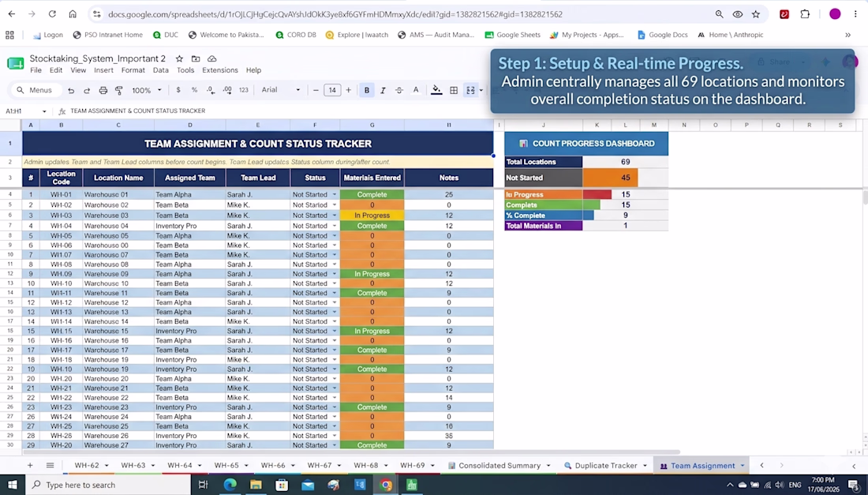The image size is (868, 495).
Task: Open File Explorer from Windows taskbar
Action: [x=256, y=485]
